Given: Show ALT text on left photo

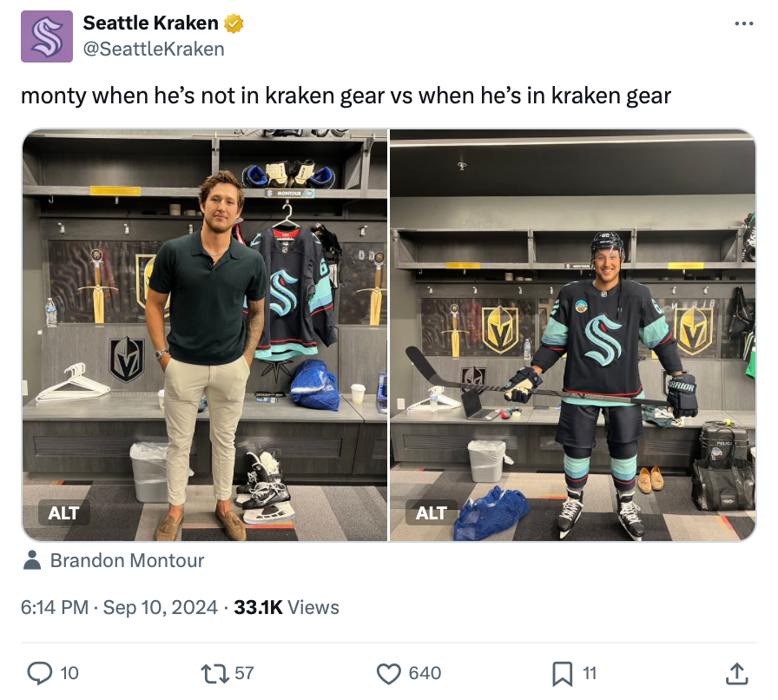Looking at the screenshot, I should pos(63,512).
